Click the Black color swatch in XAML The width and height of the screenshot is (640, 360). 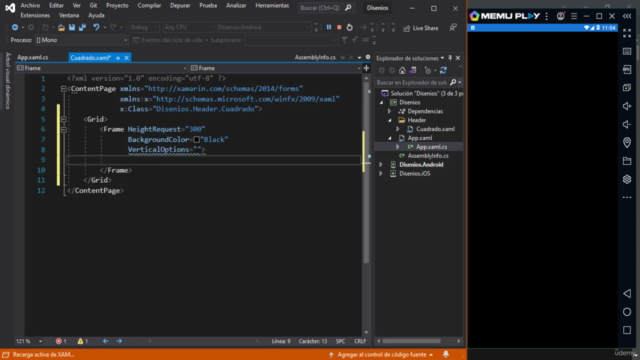pos(196,140)
